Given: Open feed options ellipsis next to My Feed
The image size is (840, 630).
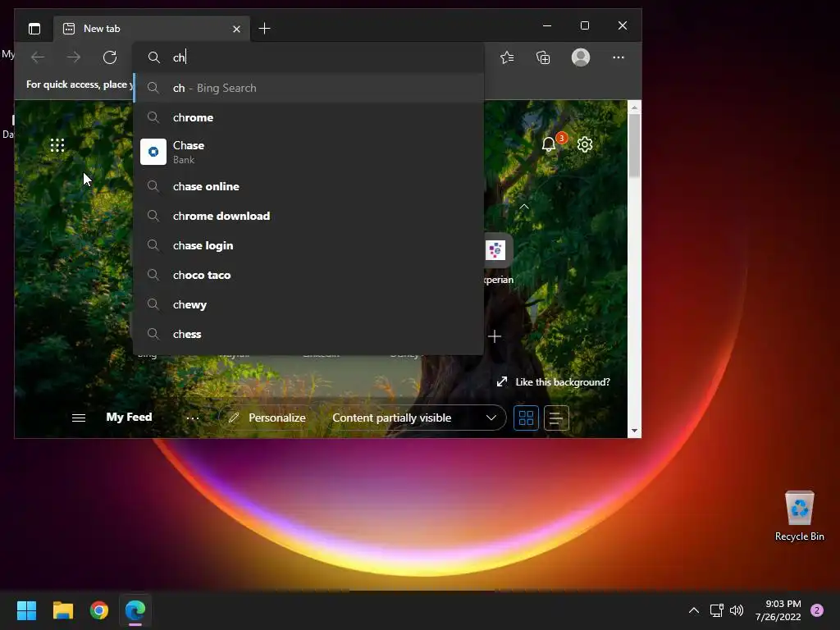Looking at the screenshot, I should tap(192, 418).
